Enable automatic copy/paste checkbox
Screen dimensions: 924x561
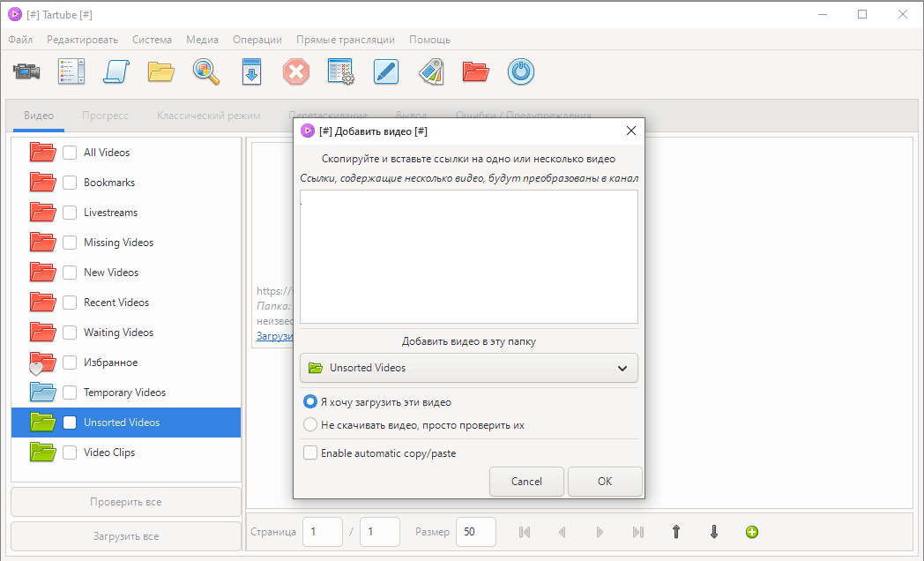[310, 453]
